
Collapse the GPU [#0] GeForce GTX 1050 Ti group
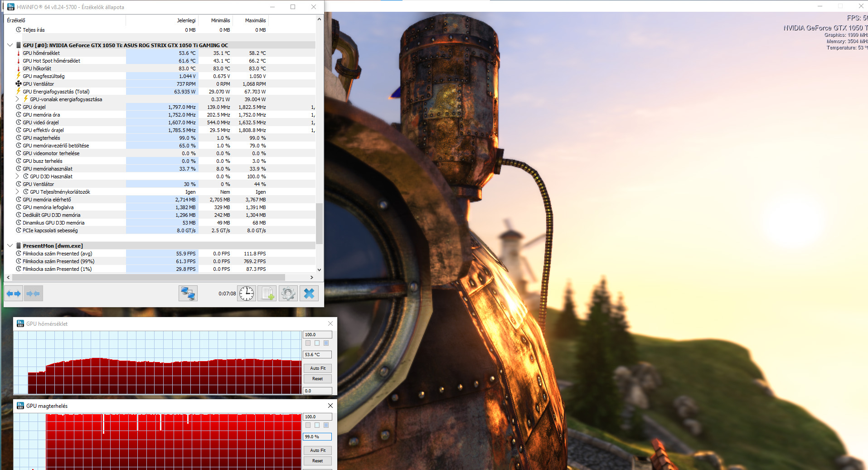tap(10, 45)
